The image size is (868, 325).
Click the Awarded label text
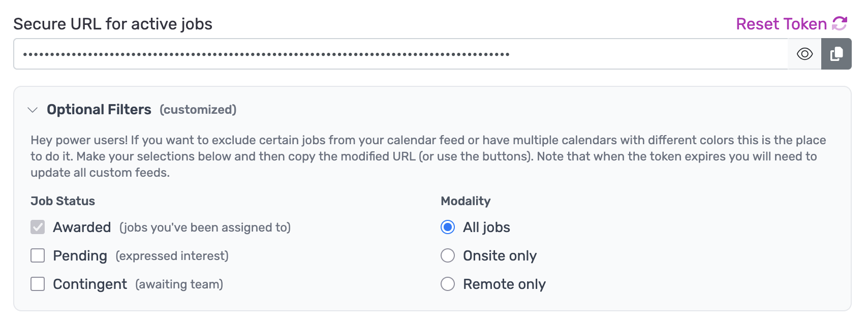pyautogui.click(x=82, y=227)
